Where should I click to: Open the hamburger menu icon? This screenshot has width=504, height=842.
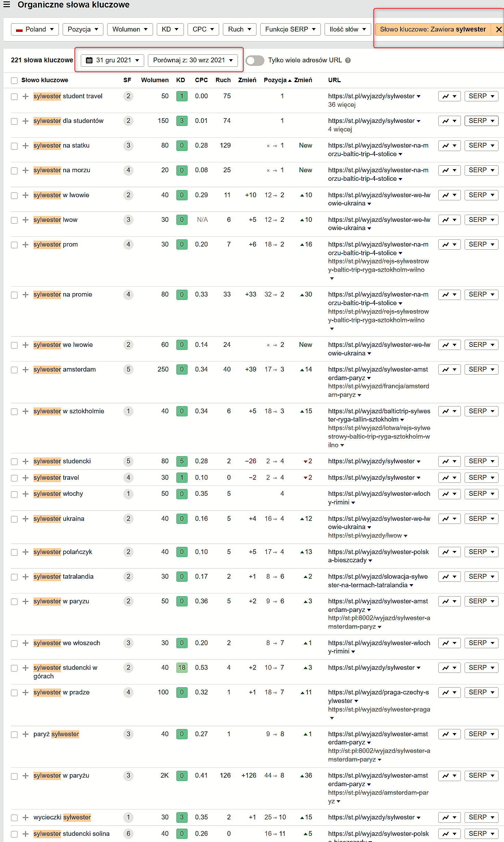pyautogui.click(x=7, y=4)
